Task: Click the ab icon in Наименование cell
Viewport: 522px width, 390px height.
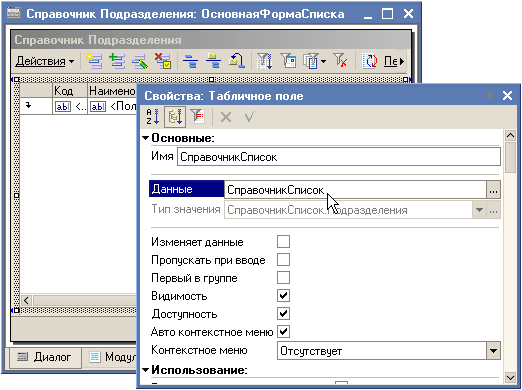Action: (98, 107)
